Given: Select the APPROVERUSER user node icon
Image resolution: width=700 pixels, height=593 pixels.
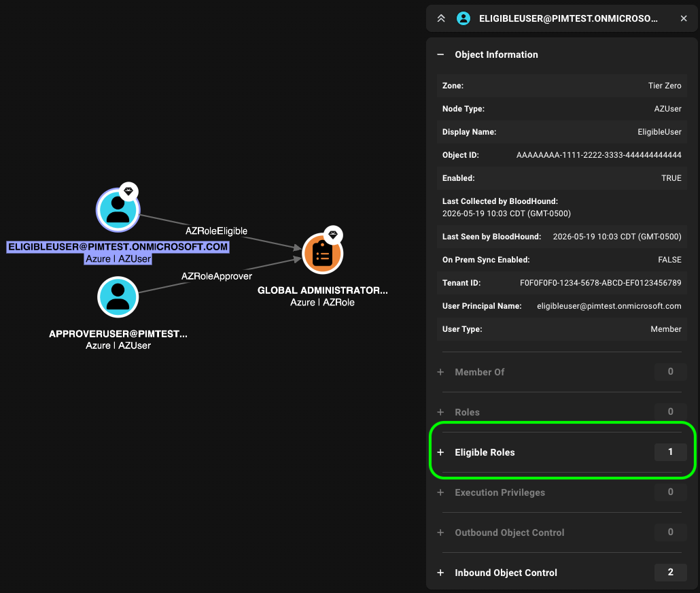Looking at the screenshot, I should (x=118, y=297).
